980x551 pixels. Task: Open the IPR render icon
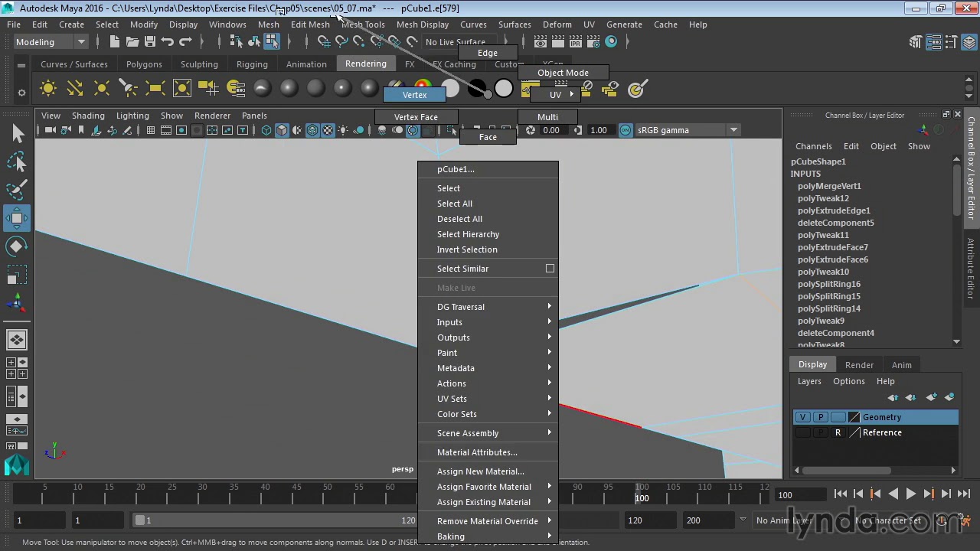coord(576,42)
